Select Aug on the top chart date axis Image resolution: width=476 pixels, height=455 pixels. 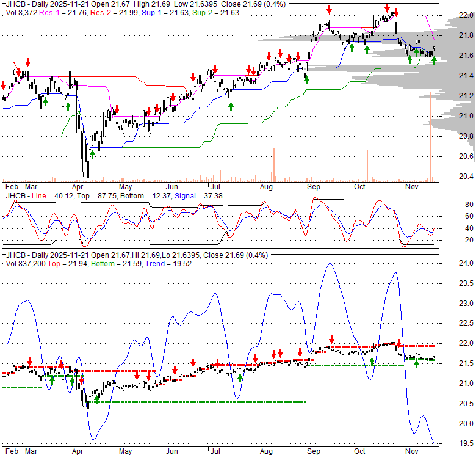[x=266, y=186]
